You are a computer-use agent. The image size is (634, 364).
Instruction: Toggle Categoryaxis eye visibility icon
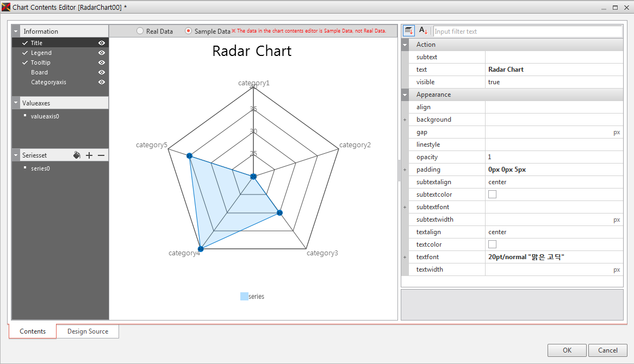pyautogui.click(x=102, y=82)
